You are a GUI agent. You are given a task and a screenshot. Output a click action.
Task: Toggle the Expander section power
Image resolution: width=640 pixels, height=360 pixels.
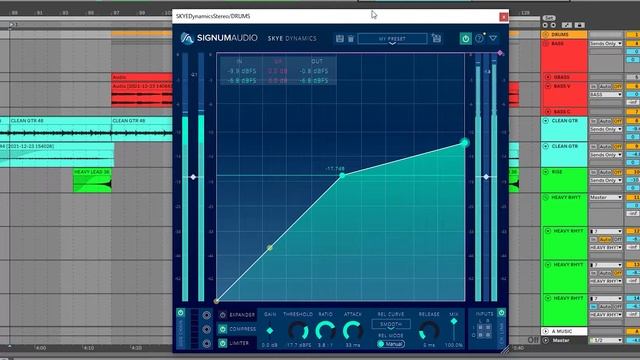click(222, 315)
